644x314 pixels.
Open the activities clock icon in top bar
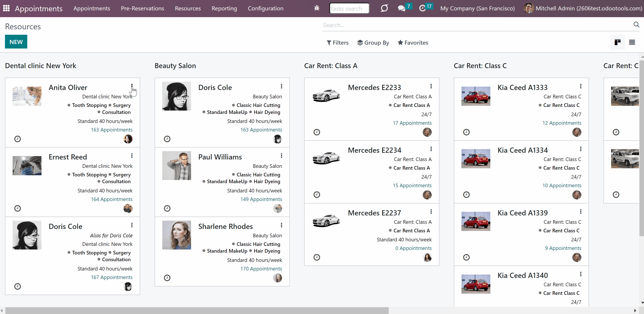click(x=422, y=8)
